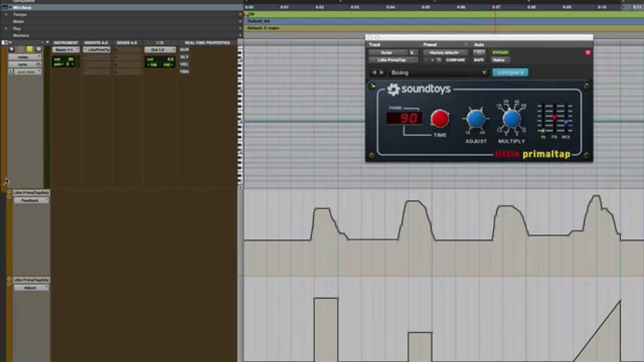Click the blue ADJUST knob
This screenshot has width=644, height=362.
(475, 119)
